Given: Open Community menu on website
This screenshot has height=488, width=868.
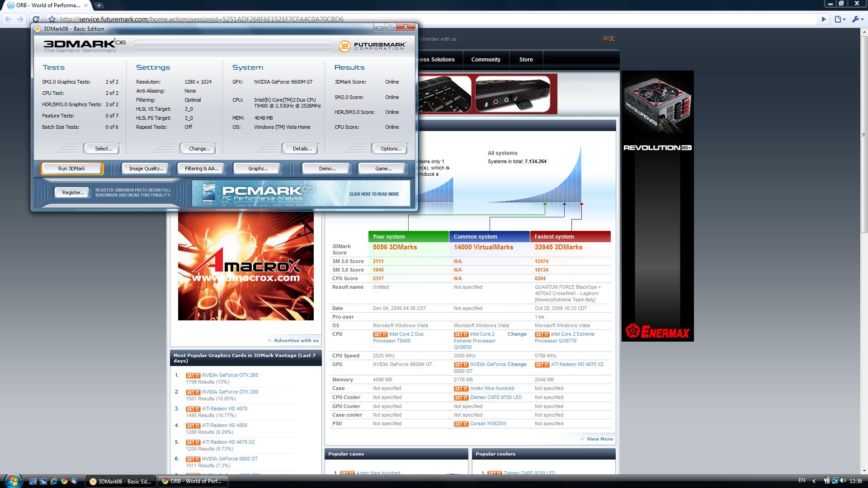Looking at the screenshot, I should pos(486,60).
